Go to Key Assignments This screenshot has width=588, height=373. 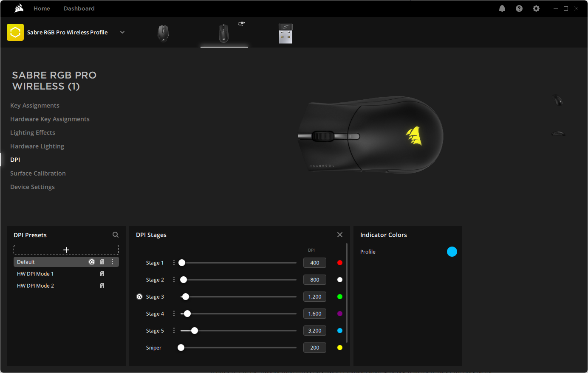pyautogui.click(x=35, y=105)
